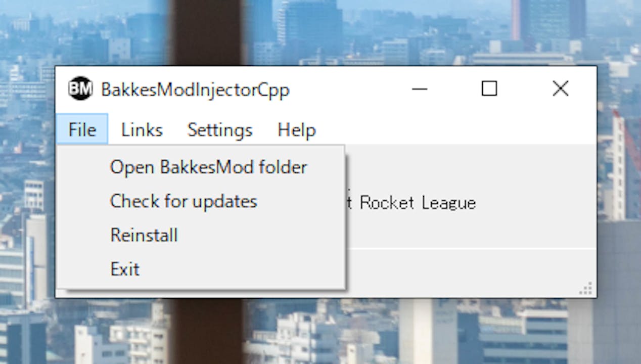Image resolution: width=641 pixels, height=364 pixels.
Task: Click the BM logo icon in title bar
Action: click(x=80, y=88)
